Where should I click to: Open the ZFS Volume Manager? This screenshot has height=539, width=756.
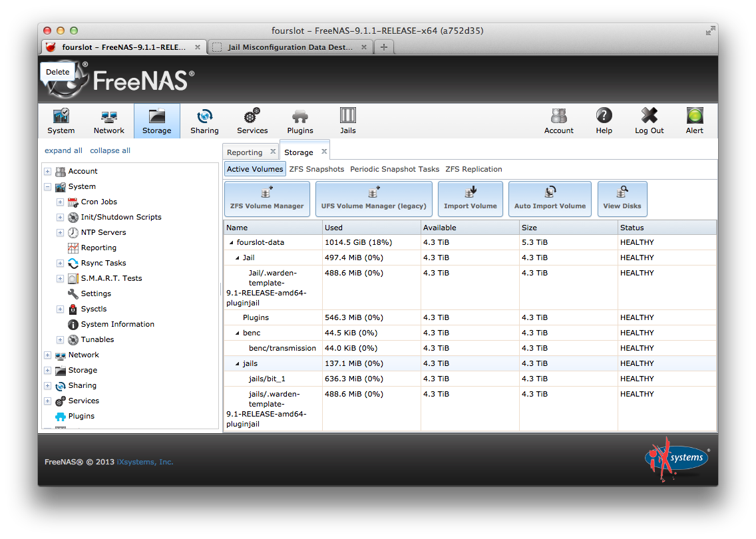click(x=267, y=198)
